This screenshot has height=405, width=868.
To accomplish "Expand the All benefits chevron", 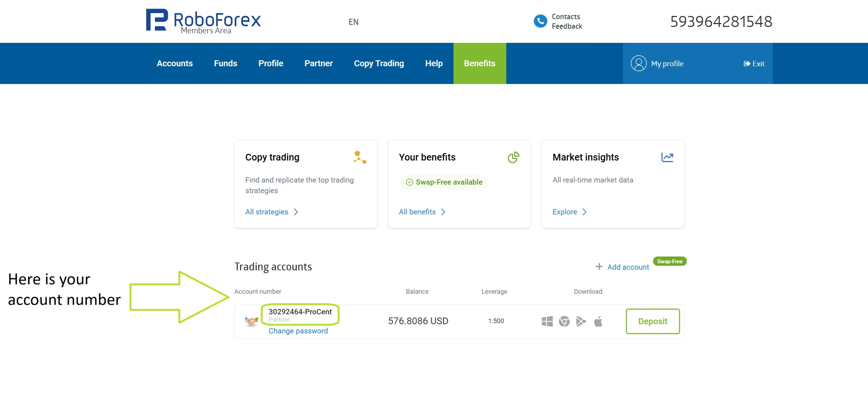I will (443, 212).
